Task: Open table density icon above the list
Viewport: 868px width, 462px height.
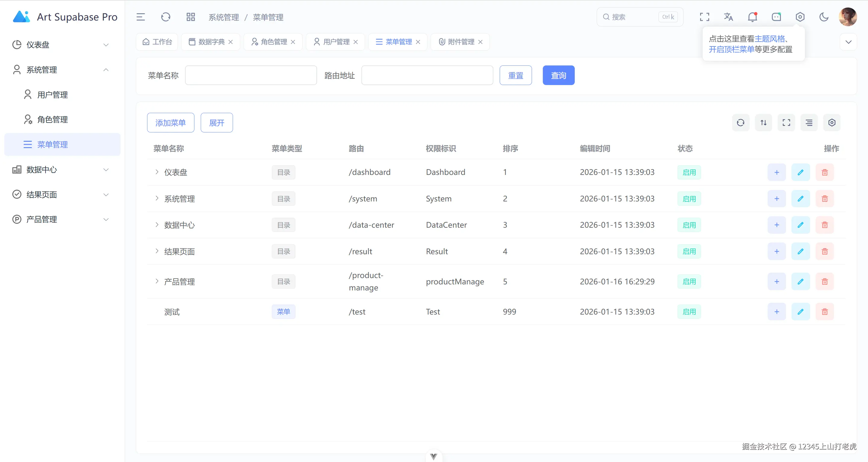Action: pyautogui.click(x=809, y=122)
